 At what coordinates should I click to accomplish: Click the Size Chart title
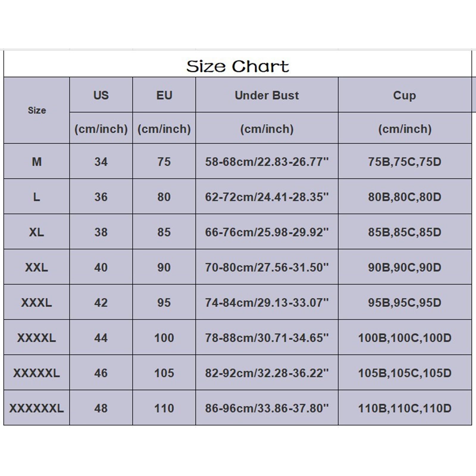[237, 66]
